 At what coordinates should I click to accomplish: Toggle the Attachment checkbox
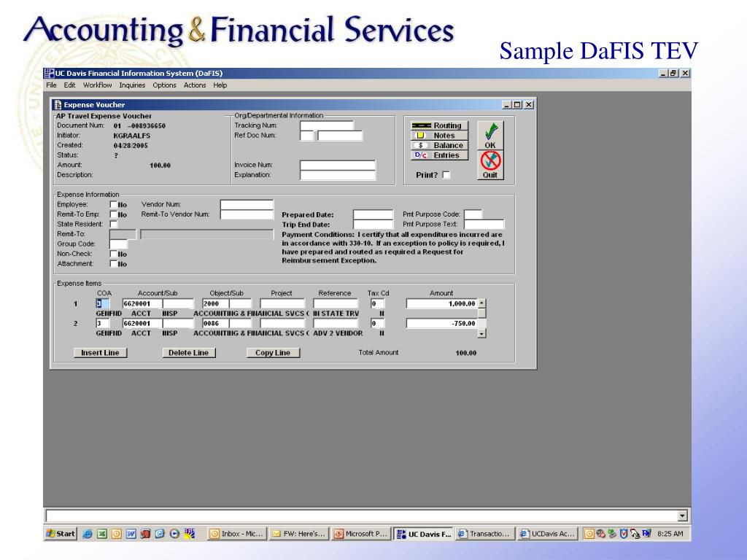coord(113,263)
